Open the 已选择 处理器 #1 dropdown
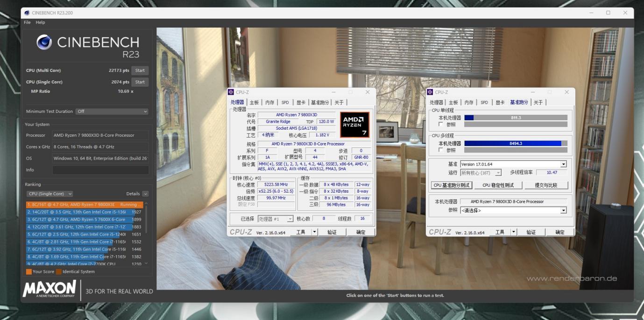The image size is (644, 320). point(276,219)
